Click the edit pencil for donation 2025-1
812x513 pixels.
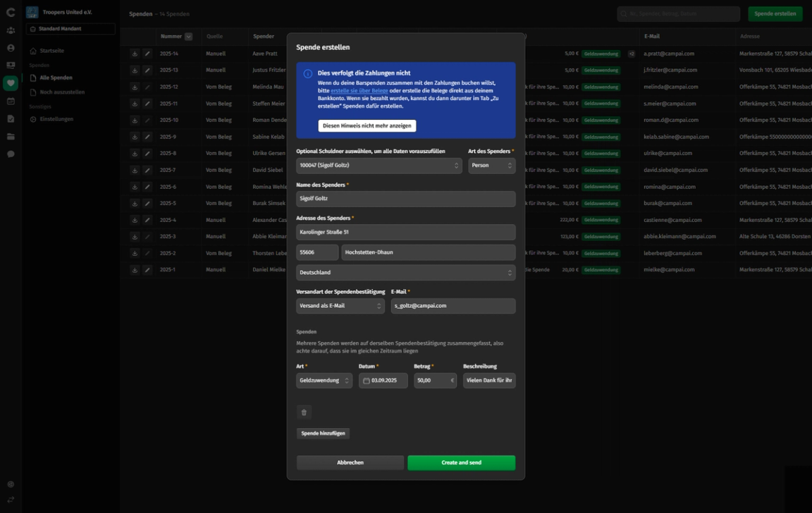coord(147,270)
